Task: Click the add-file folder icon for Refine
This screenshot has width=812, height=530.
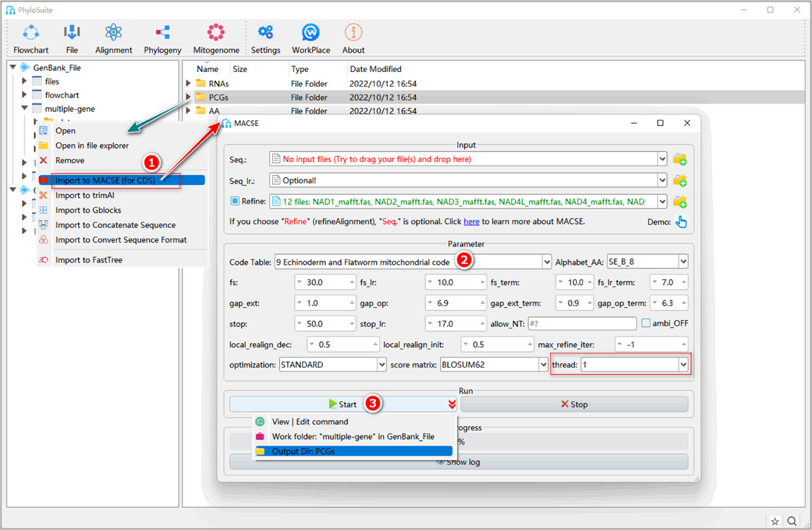Action: (680, 202)
